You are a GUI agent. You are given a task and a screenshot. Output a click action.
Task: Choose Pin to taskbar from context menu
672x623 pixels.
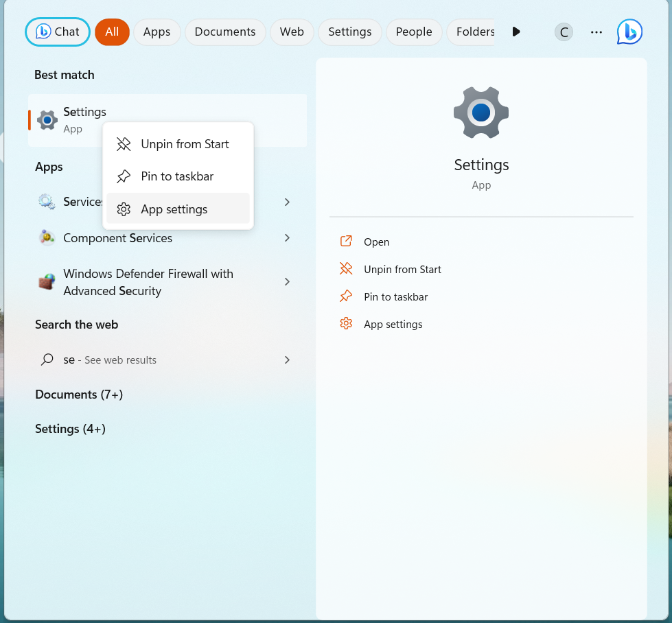[x=177, y=176]
